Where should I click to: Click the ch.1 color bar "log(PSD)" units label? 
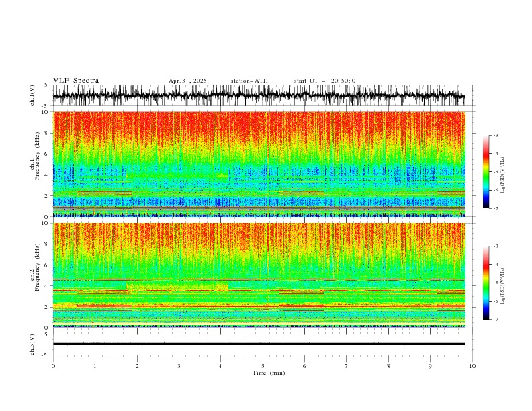coord(503,175)
